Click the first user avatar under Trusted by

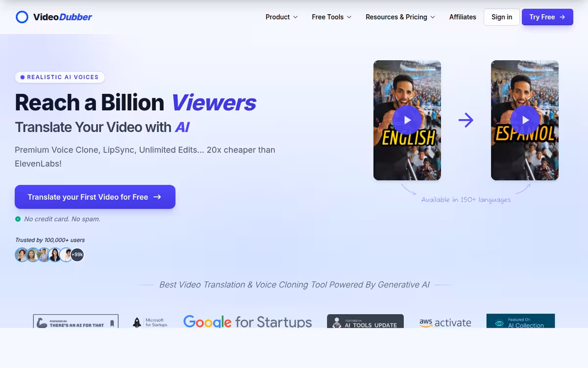pos(22,255)
